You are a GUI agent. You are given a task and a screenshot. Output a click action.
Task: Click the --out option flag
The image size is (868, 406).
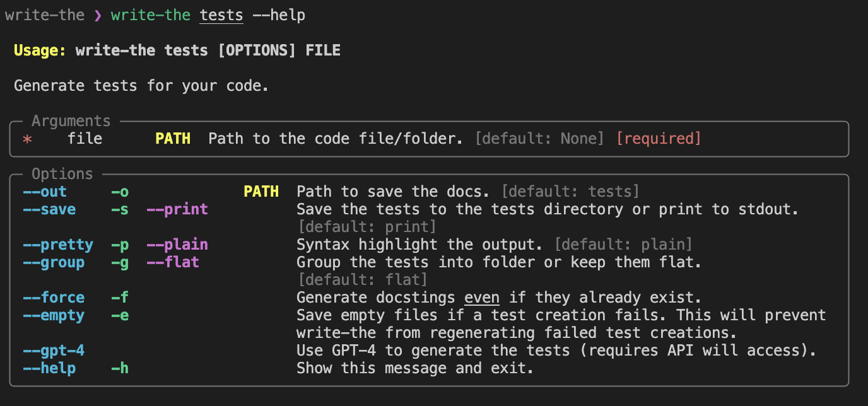tap(44, 192)
